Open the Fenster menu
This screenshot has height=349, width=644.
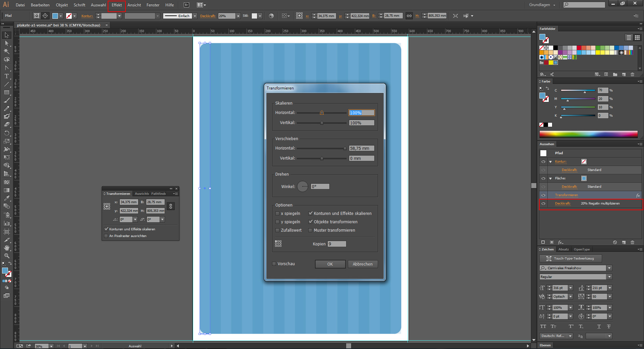click(153, 5)
